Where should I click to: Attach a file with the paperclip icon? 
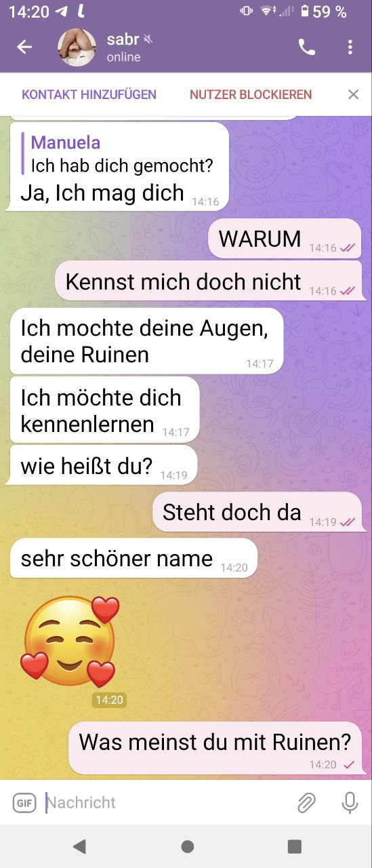[x=306, y=803]
